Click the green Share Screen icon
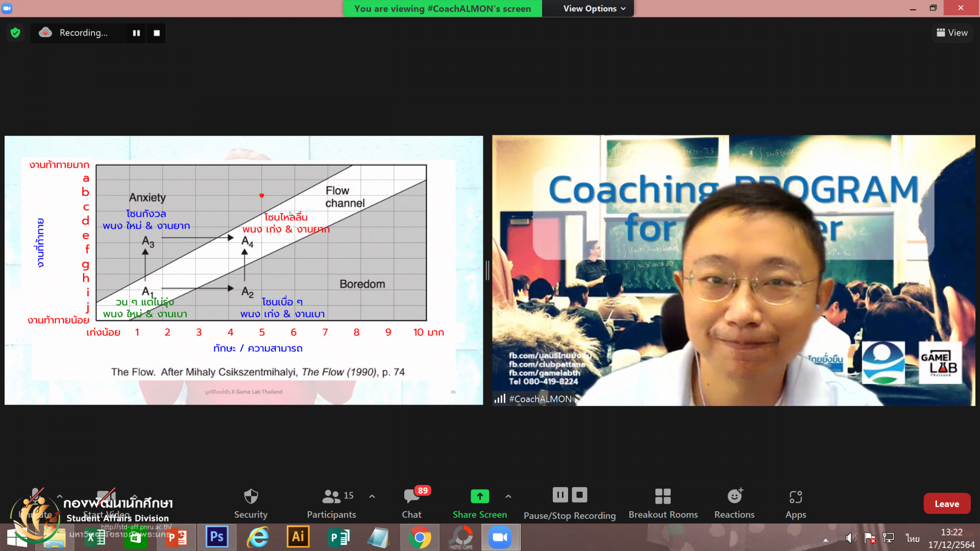Viewport: 980px width, 551px height. (x=479, y=496)
